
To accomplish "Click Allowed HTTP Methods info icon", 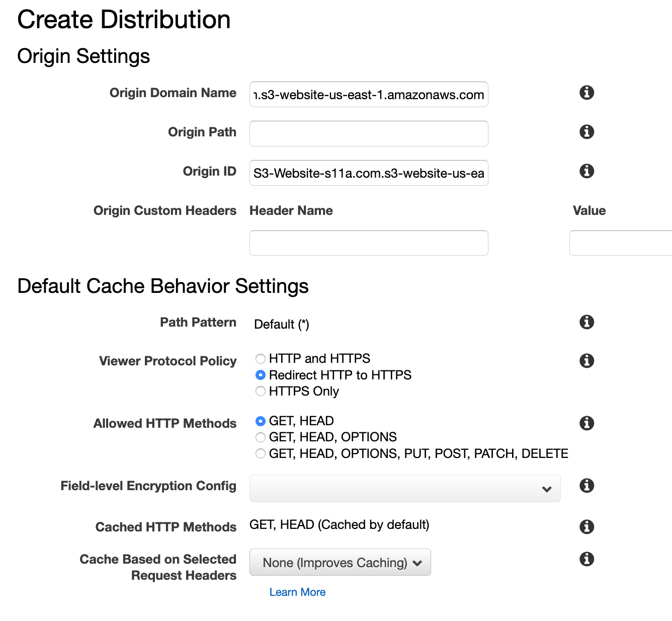I will (x=586, y=423).
